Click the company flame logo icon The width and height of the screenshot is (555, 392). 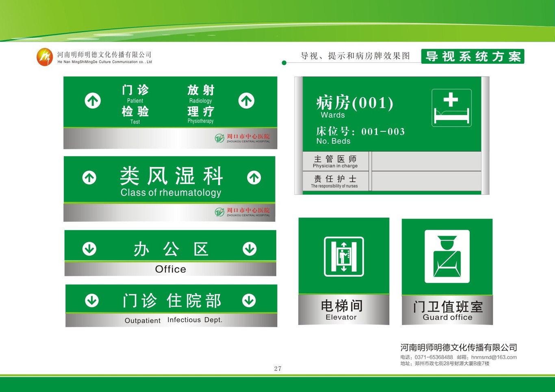coord(45,57)
